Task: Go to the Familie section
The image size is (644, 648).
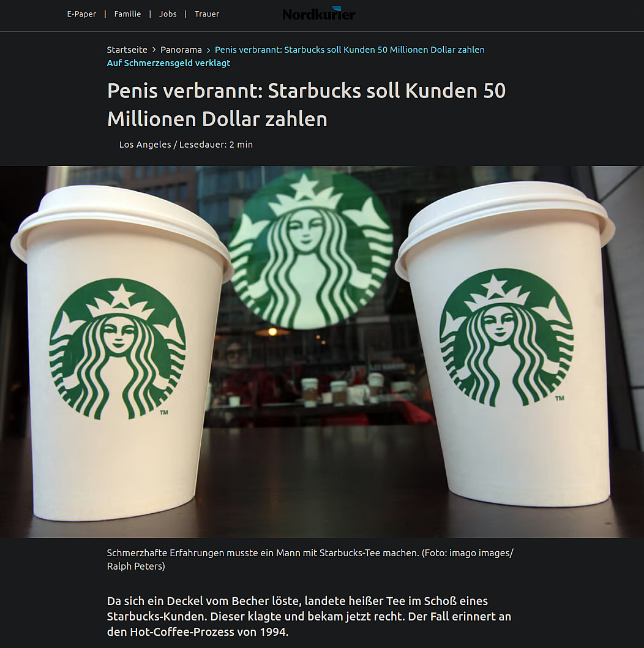Action: 127,14
